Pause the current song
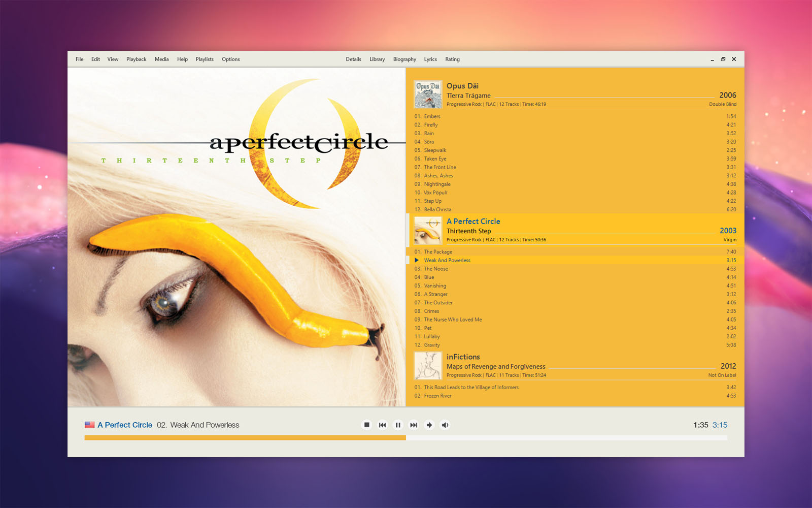This screenshot has width=812, height=508. click(398, 425)
